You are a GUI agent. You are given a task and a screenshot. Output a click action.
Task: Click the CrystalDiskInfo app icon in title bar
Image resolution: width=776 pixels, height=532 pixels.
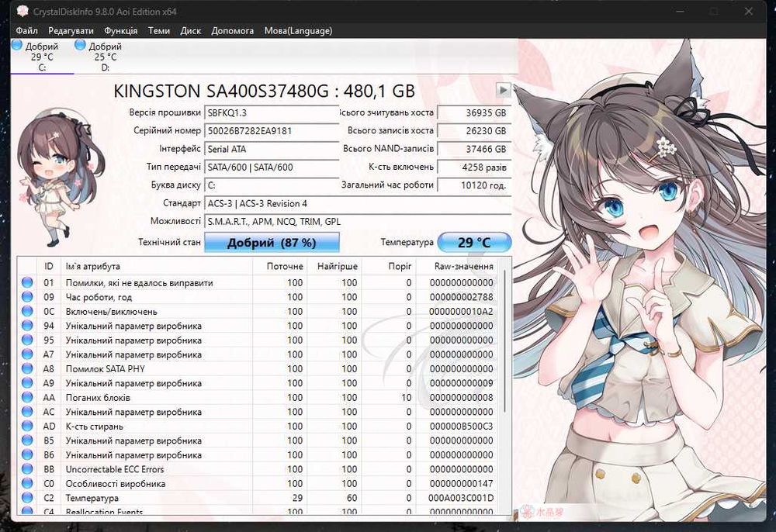(23, 11)
